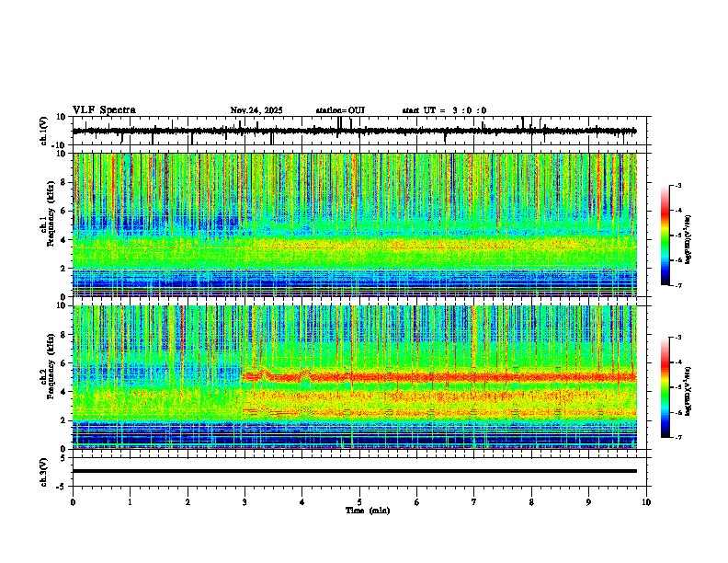728x563 pixels.
Task: Click time axis tick label "8"
Action: pyautogui.click(x=531, y=502)
